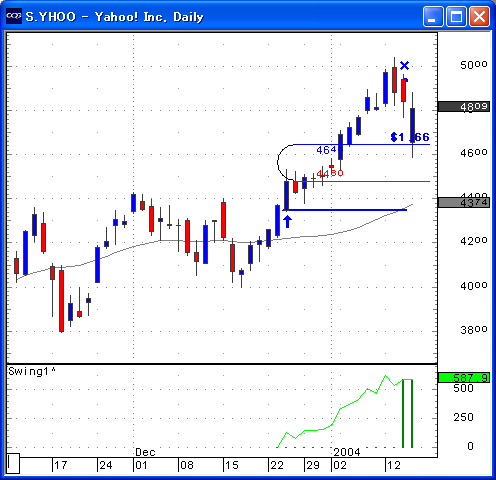Click the red 4480 price level label
The width and height of the screenshot is (496, 480).
330,173
